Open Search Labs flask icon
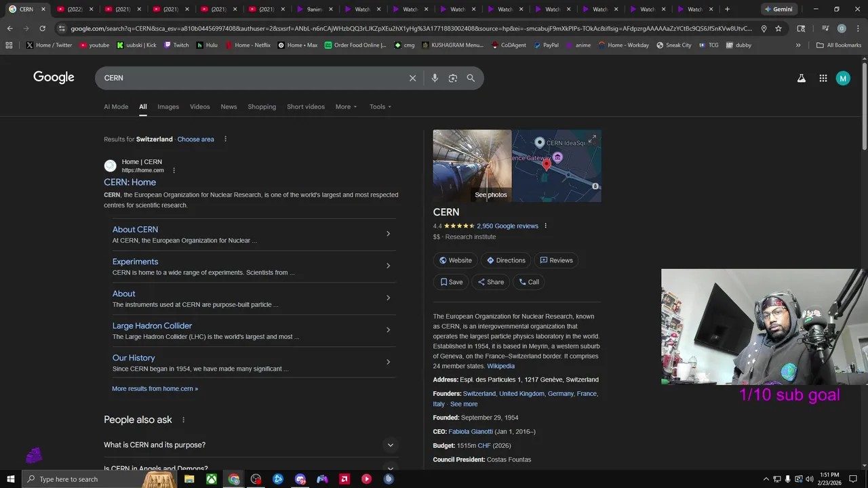The width and height of the screenshot is (868, 488). [x=802, y=78]
